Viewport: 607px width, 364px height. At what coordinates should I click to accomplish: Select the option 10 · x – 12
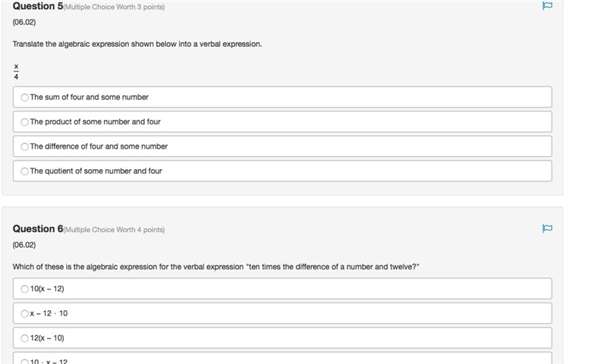tap(25, 362)
